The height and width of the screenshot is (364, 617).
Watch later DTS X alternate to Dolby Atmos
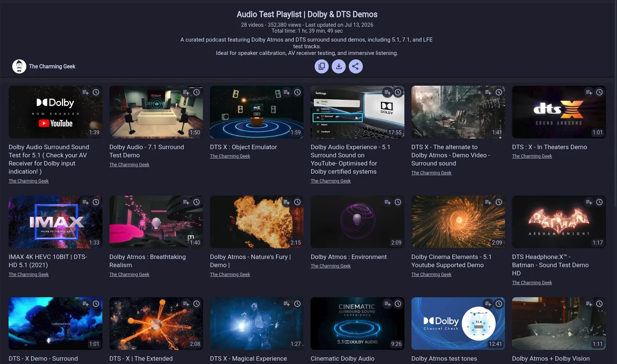pos(499,92)
